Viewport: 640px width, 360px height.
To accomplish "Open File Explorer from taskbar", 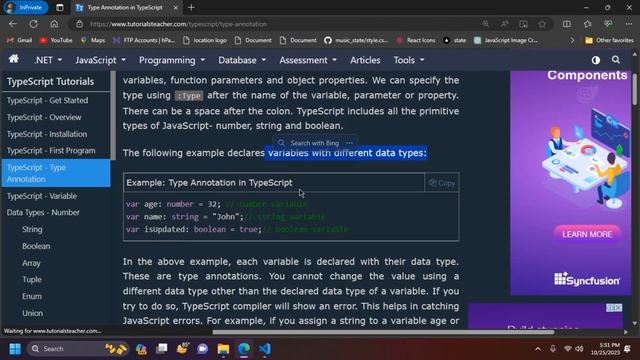I will click(223, 349).
